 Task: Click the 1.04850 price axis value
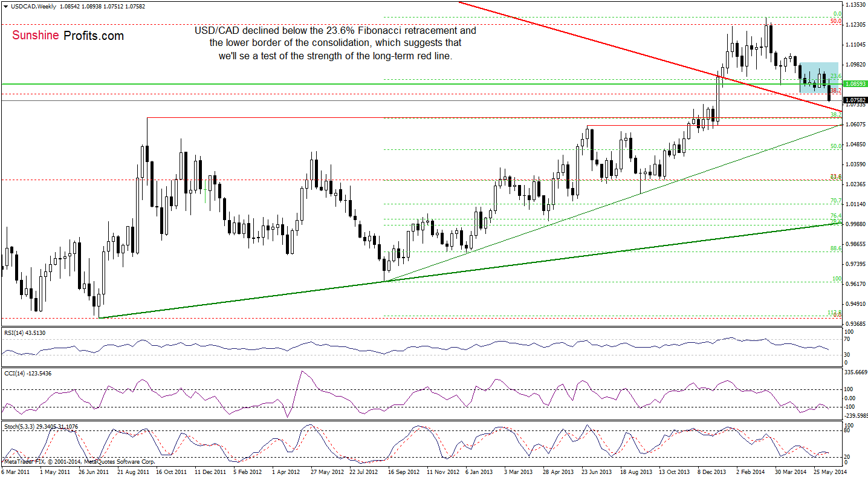(855, 144)
